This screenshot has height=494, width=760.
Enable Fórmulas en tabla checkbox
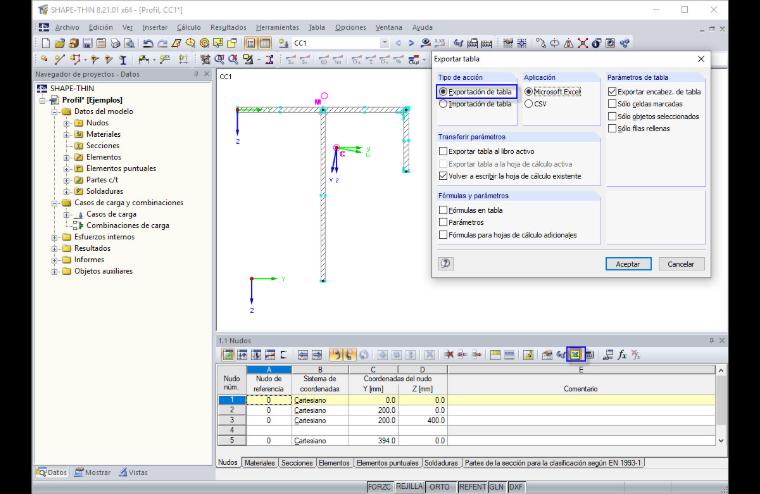[443, 210]
